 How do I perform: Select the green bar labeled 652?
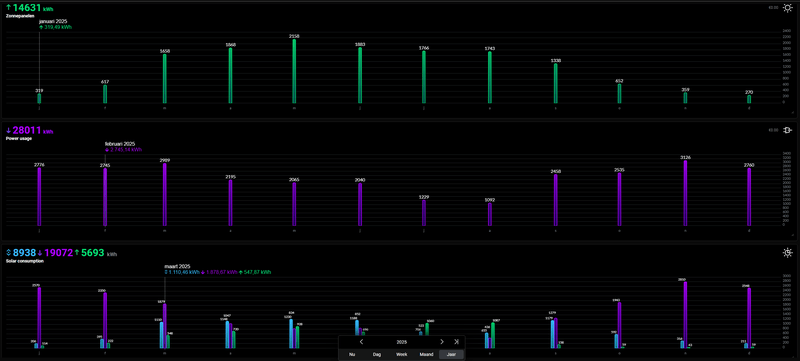619,94
